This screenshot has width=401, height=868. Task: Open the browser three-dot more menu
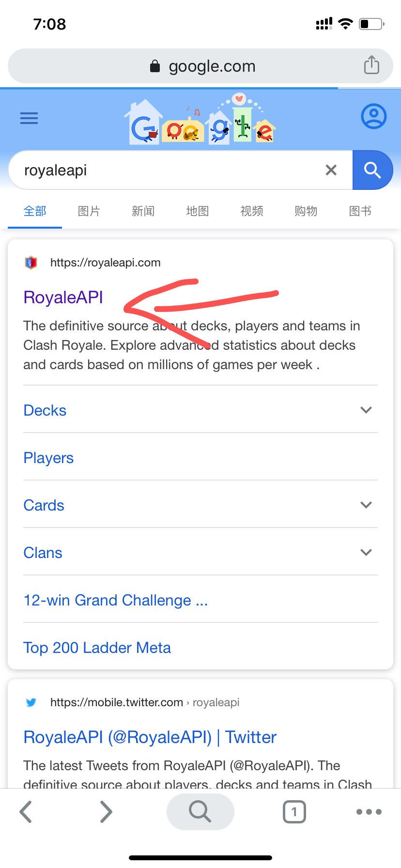click(x=369, y=811)
